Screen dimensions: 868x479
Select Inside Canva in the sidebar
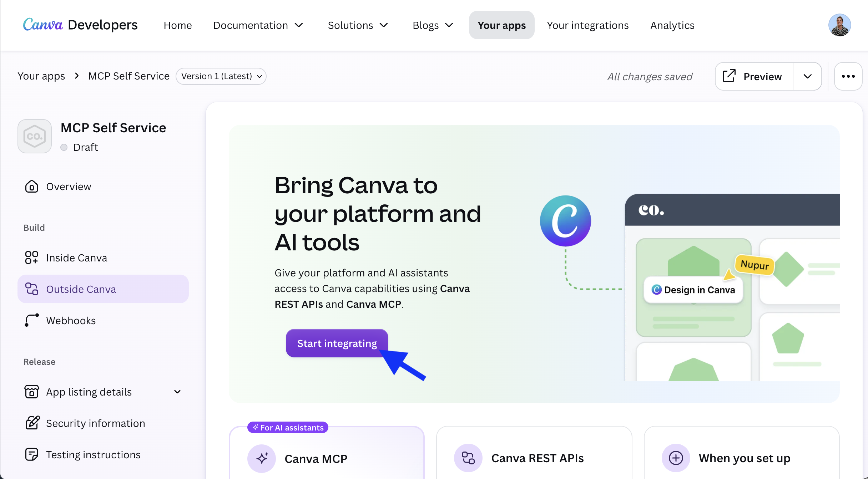[103, 258]
